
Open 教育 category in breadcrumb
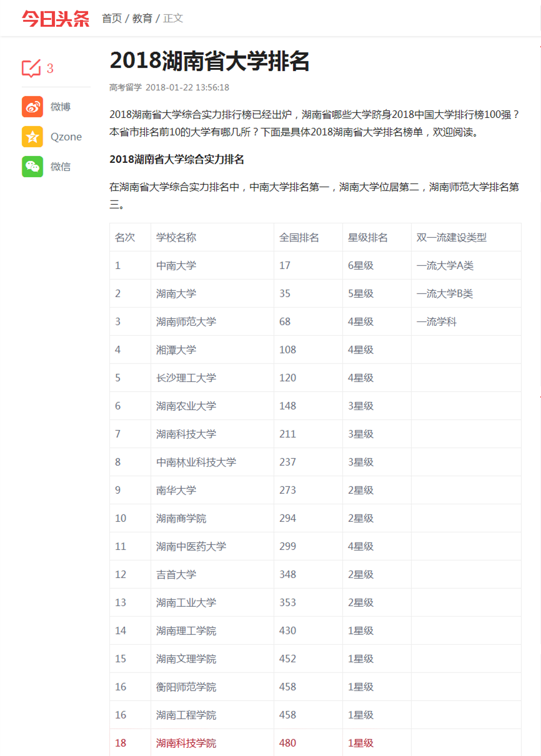pos(142,18)
